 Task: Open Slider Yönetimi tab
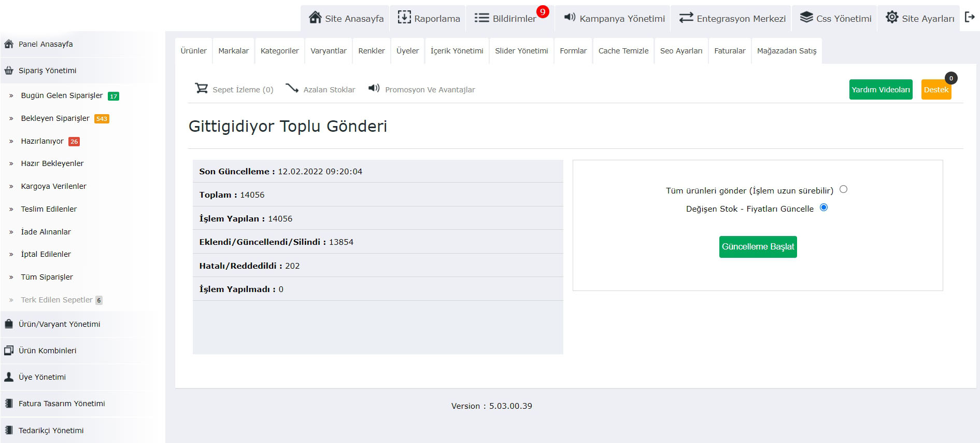(x=521, y=51)
